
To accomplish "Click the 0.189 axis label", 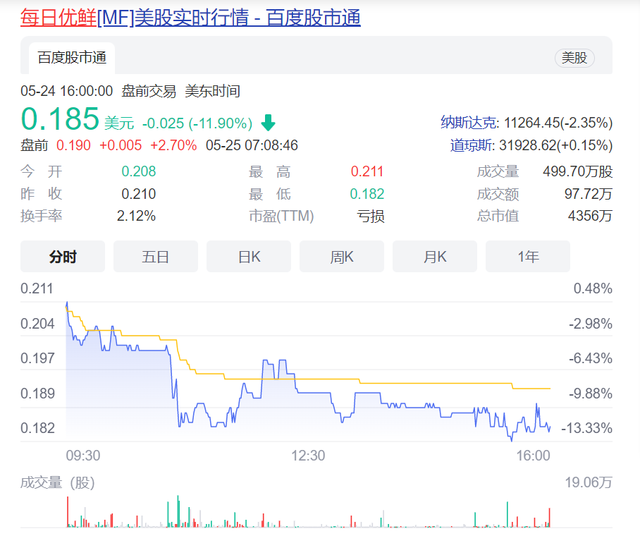I will tap(37, 394).
